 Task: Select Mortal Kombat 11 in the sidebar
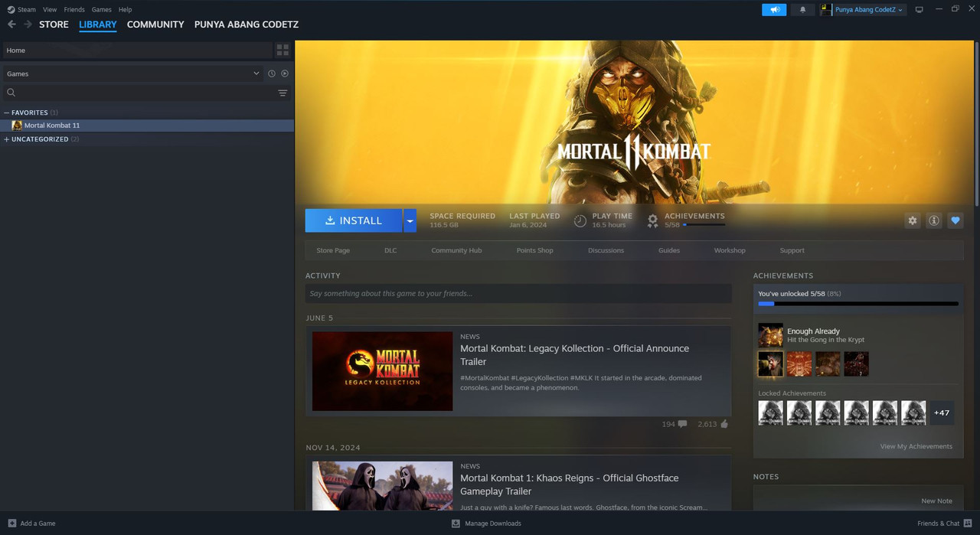[x=147, y=126]
